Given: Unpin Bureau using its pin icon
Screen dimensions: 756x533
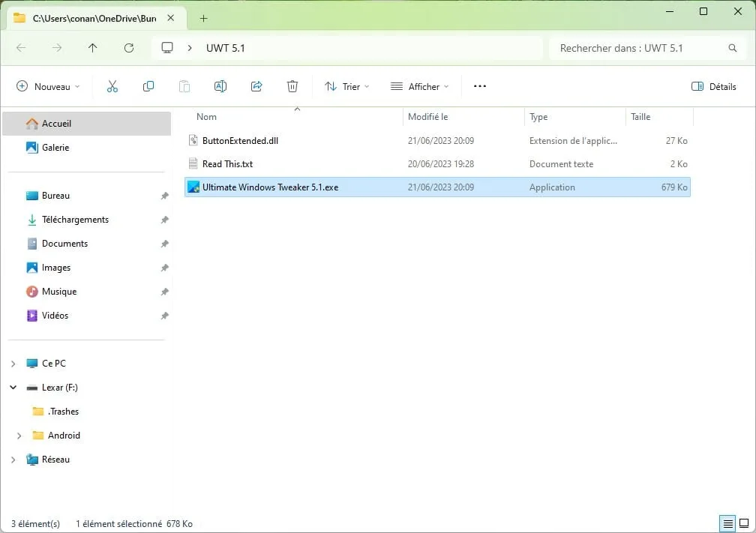Looking at the screenshot, I should pyautogui.click(x=164, y=196).
